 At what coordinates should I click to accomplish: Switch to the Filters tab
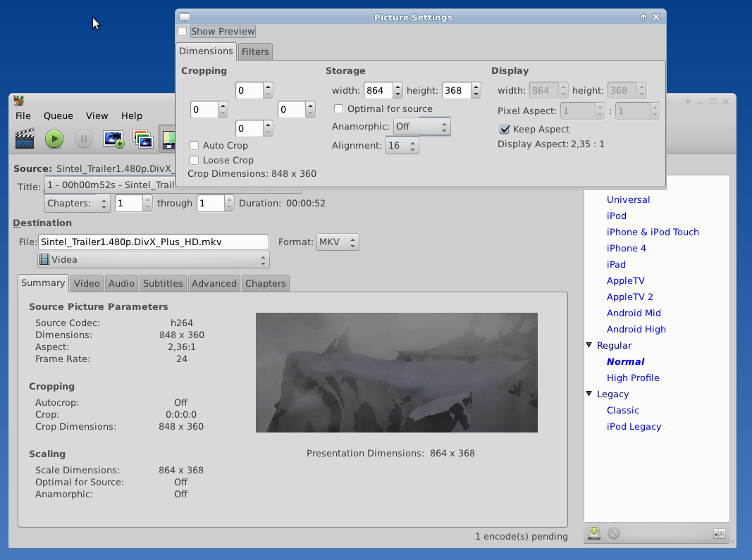click(x=255, y=51)
